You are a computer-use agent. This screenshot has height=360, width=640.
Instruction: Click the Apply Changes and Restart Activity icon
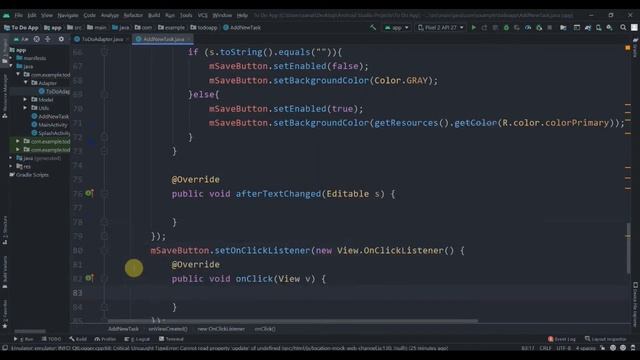[484, 27]
